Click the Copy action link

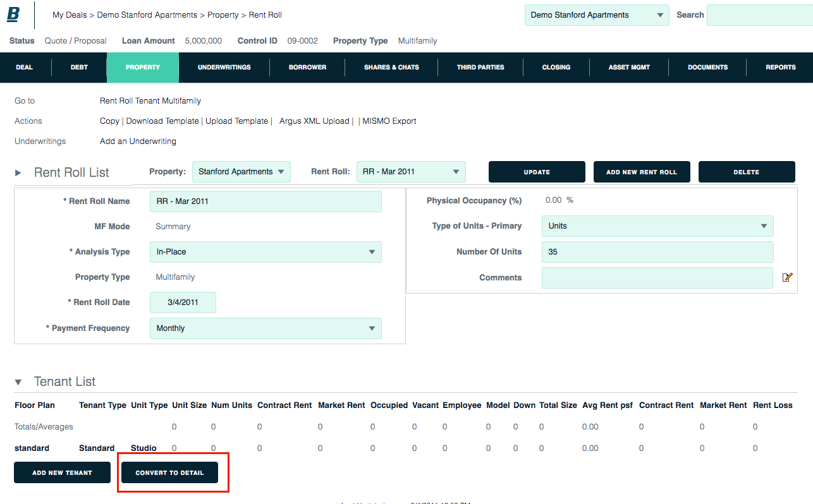(109, 121)
